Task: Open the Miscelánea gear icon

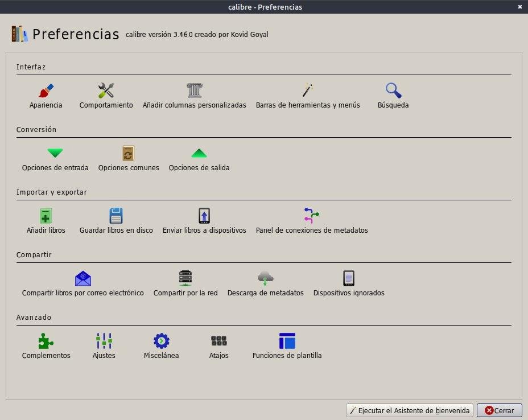Action: click(161, 341)
